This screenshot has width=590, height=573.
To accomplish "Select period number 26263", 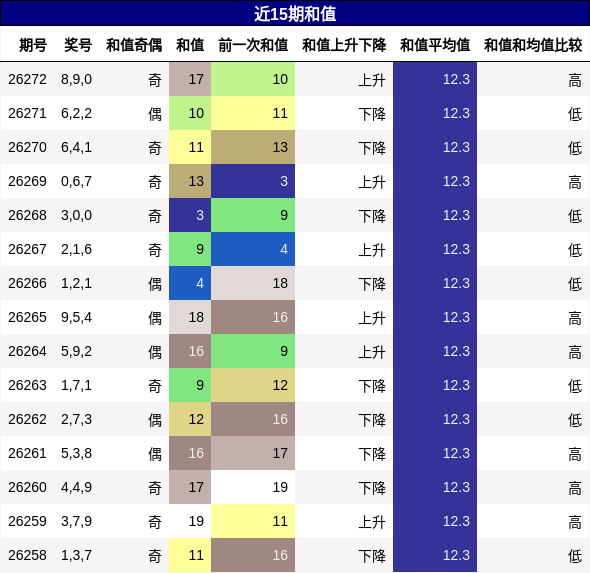I will pos(27,385).
